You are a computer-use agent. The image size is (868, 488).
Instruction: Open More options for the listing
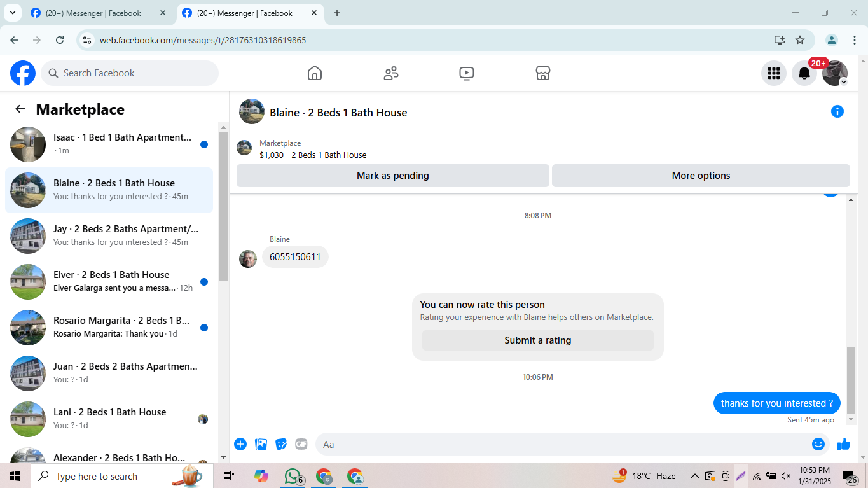pyautogui.click(x=701, y=176)
